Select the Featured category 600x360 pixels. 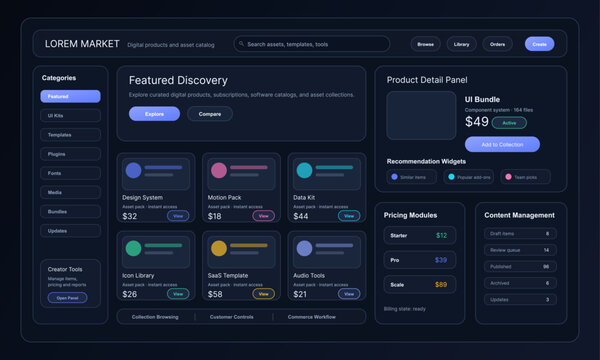(x=70, y=96)
